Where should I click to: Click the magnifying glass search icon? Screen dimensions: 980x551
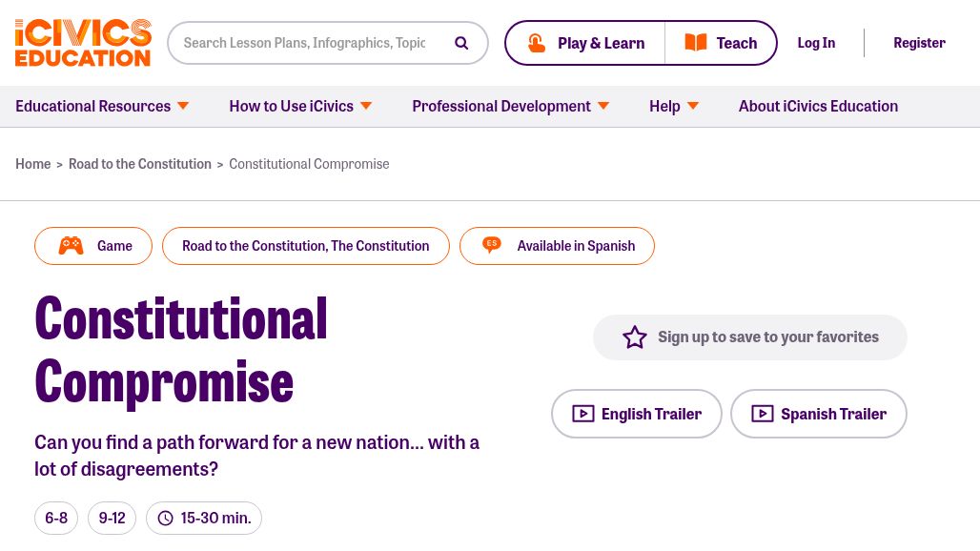461,43
